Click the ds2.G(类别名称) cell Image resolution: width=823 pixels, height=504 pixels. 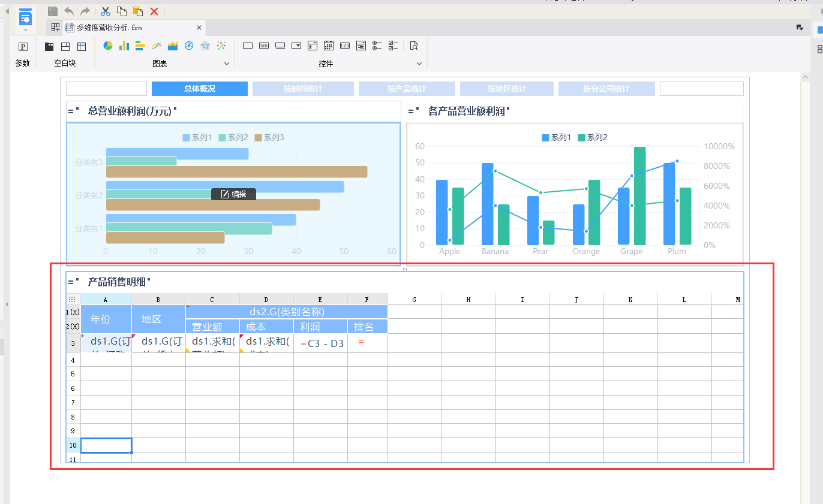point(287,312)
